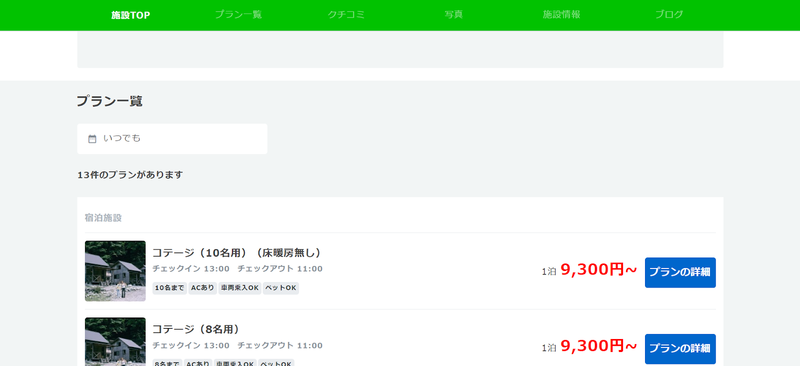Click check-in time text for コテージ（8名用）
Viewport: 800px width, 366px height.
click(x=191, y=346)
